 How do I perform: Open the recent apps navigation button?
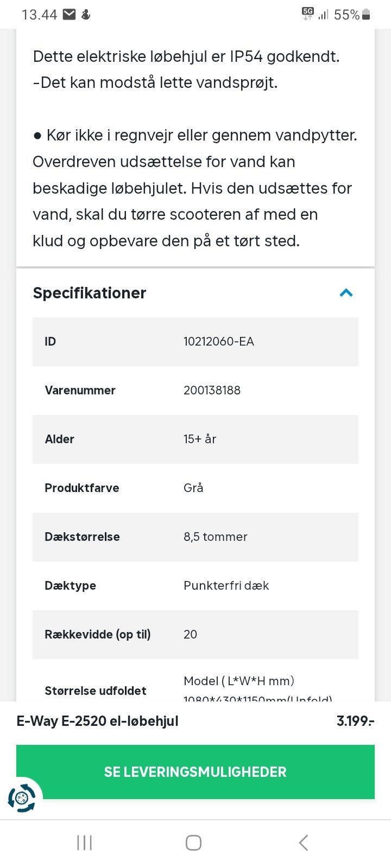tap(85, 843)
